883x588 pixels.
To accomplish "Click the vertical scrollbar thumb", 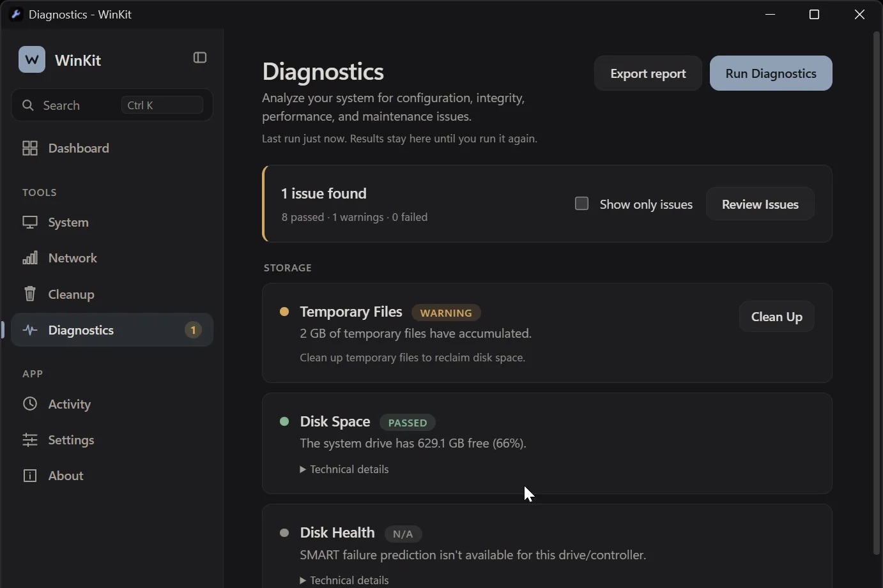I will coord(877,294).
